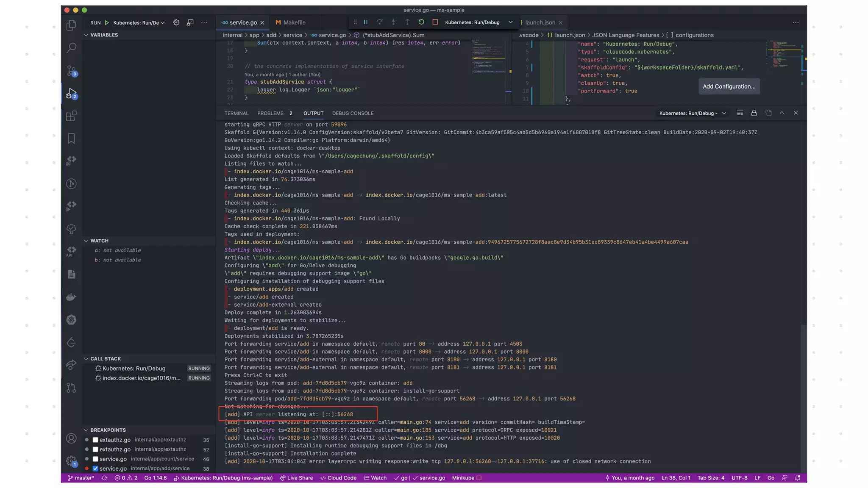Open launch.json via gear icon
Viewport: 868px width, 488px height.
[176, 22]
